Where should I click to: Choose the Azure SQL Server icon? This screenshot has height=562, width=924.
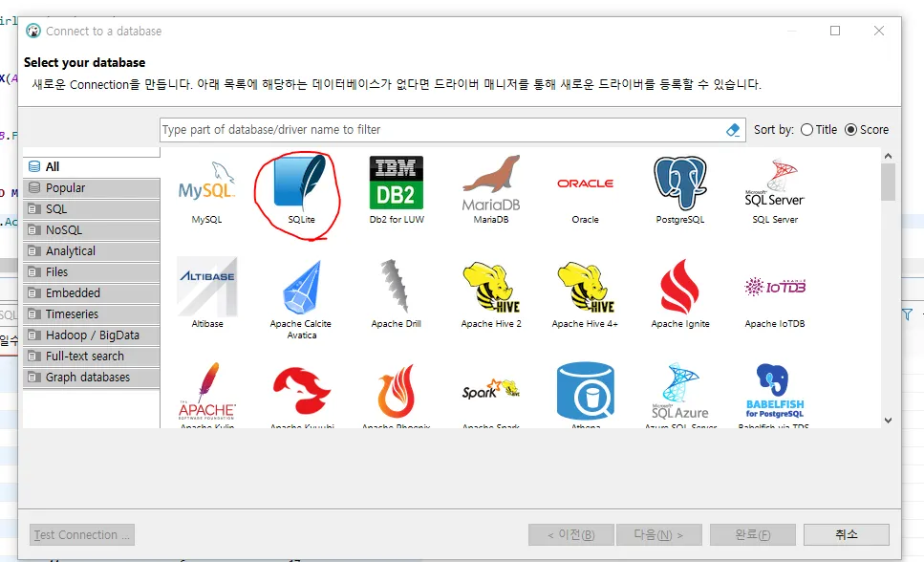tap(680, 391)
